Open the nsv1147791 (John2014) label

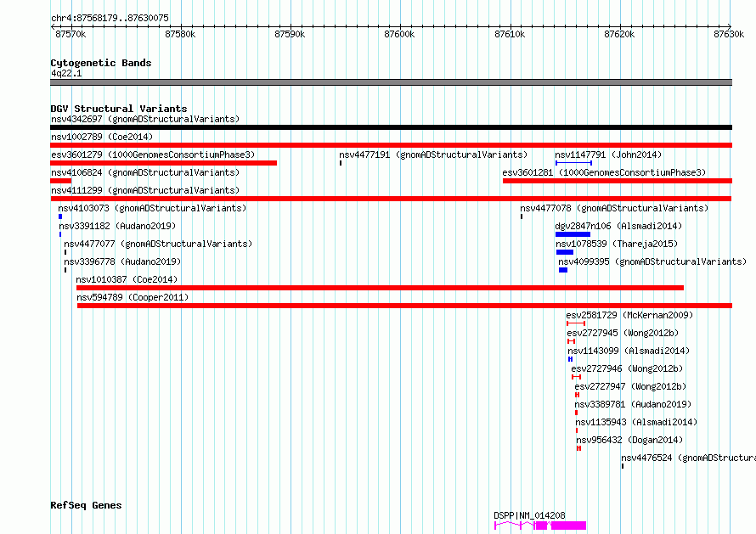pyautogui.click(x=608, y=155)
